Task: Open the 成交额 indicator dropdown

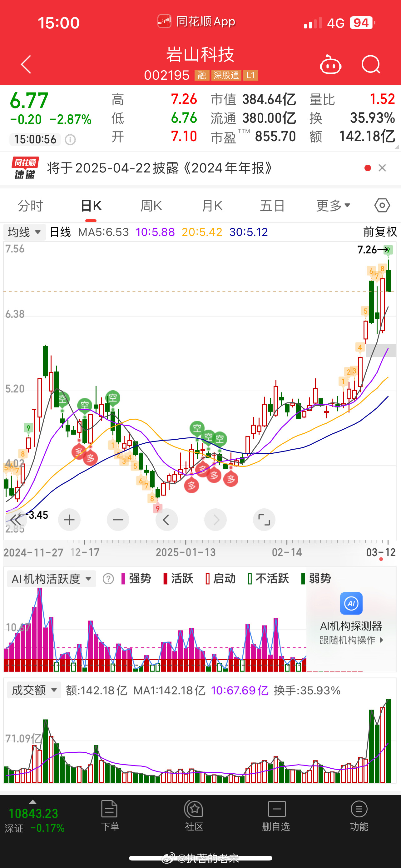Action: pyautogui.click(x=34, y=690)
